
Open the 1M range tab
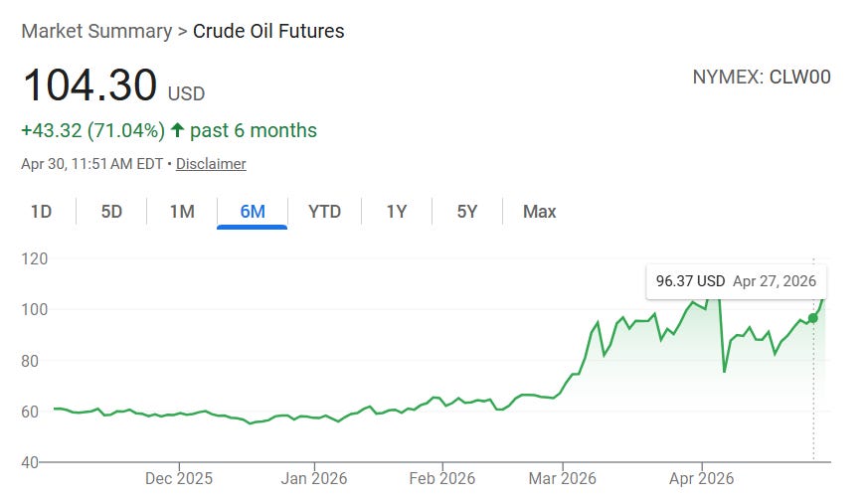pos(182,212)
